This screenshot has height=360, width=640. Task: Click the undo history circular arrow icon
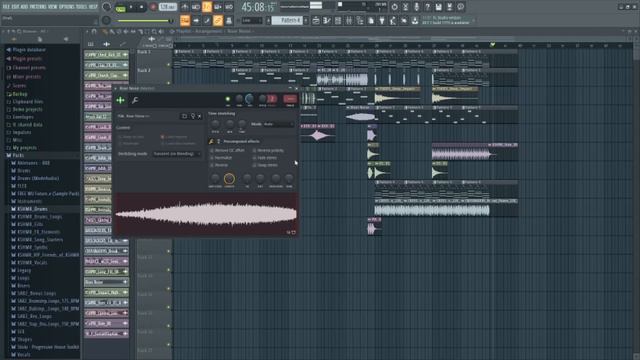(x=394, y=7)
